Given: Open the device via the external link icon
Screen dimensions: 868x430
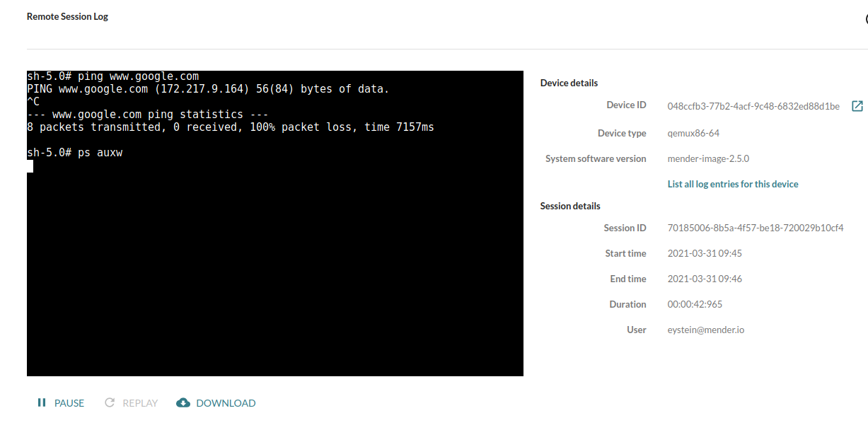Looking at the screenshot, I should [x=857, y=106].
